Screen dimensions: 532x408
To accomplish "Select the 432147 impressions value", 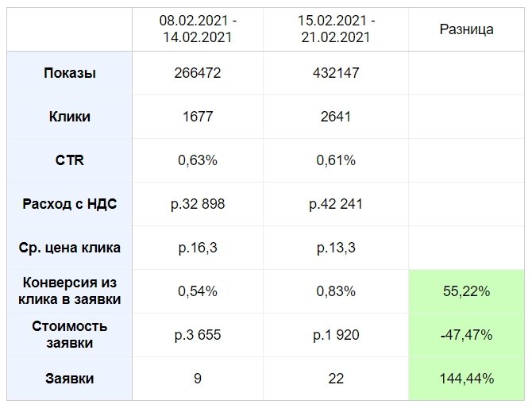I will (336, 73).
